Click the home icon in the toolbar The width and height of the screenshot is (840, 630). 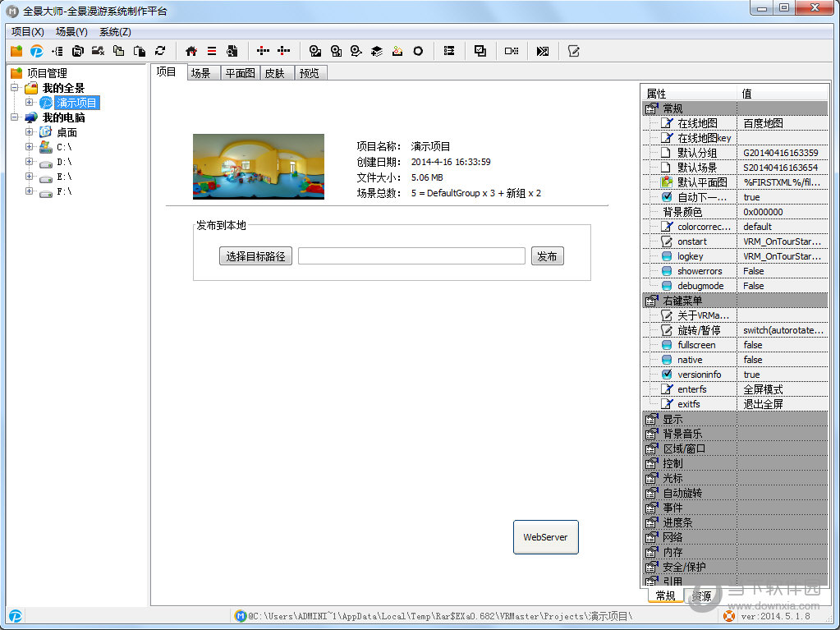tap(191, 51)
